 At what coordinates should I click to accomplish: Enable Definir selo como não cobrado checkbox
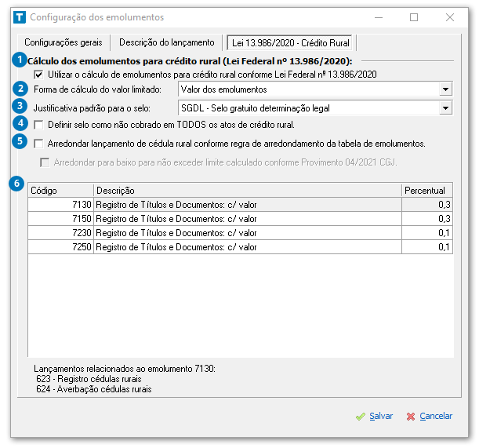tap(38, 125)
